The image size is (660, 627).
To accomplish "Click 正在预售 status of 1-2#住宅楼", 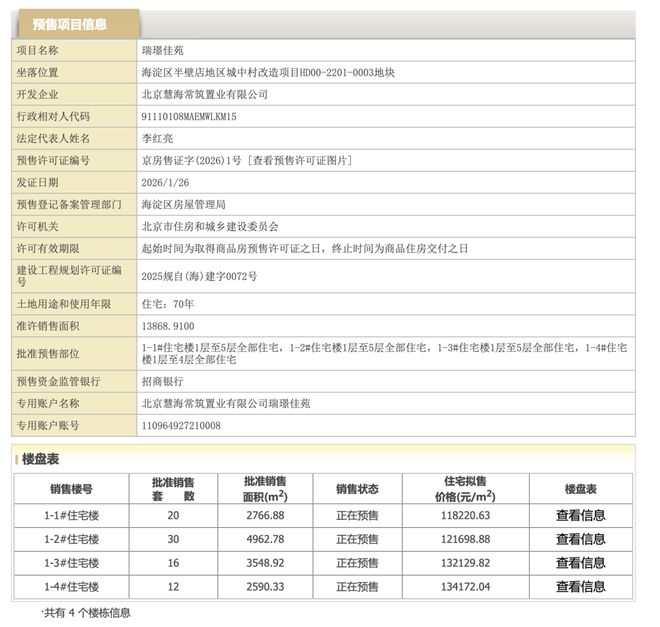I will pos(357,539).
